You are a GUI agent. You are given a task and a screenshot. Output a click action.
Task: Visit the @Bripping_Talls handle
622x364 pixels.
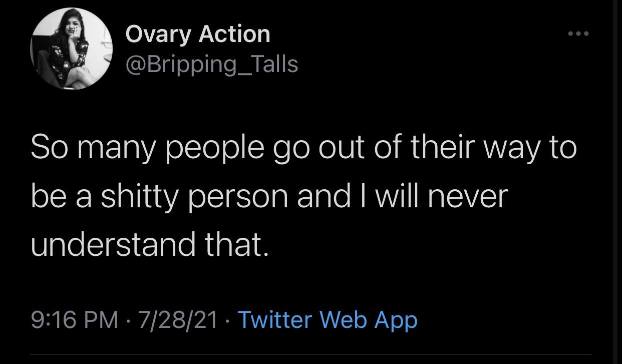pos(211,64)
